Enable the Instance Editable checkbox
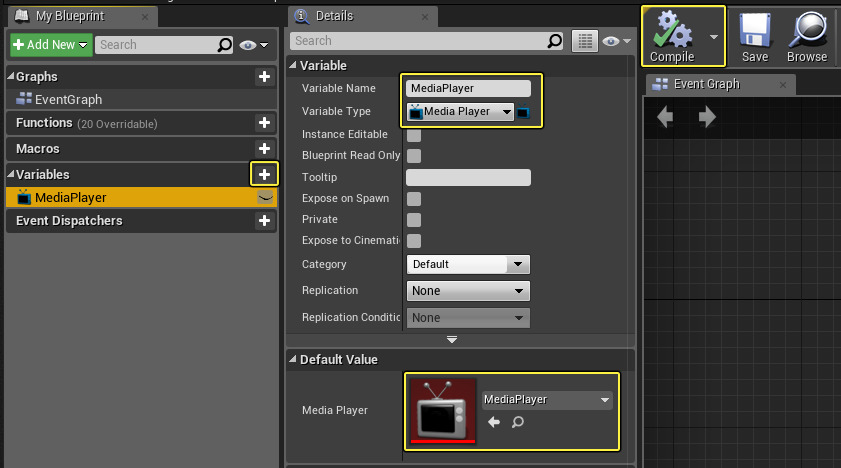The height and width of the screenshot is (468, 841). tap(414, 135)
